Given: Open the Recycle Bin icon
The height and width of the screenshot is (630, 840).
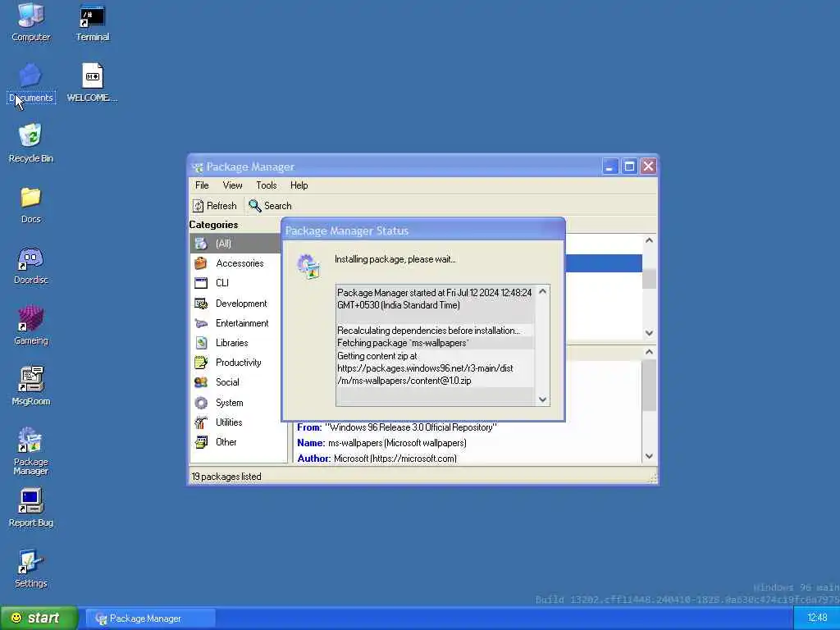Looking at the screenshot, I should pyautogui.click(x=30, y=144).
